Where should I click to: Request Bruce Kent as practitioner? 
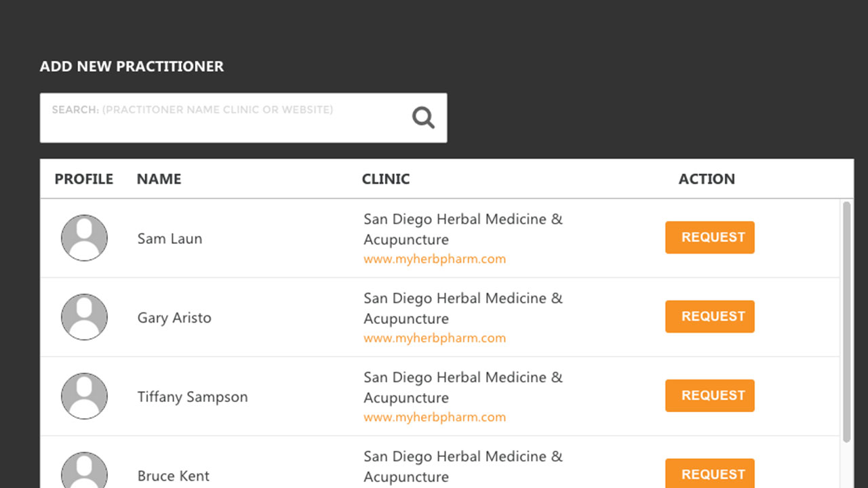pyautogui.click(x=710, y=473)
